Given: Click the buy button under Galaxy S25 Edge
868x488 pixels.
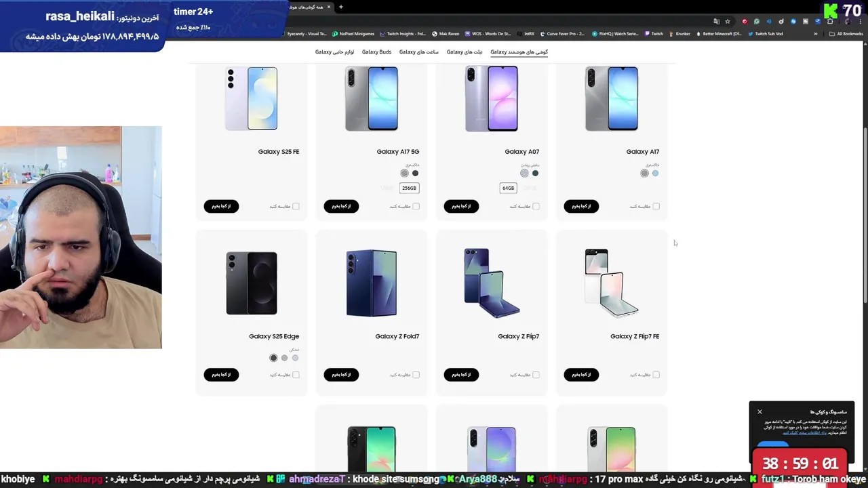Looking at the screenshot, I should pyautogui.click(x=221, y=375).
